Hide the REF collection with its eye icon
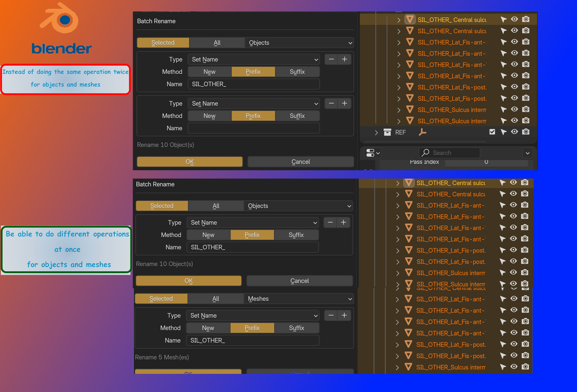The image size is (577, 392). tap(514, 132)
